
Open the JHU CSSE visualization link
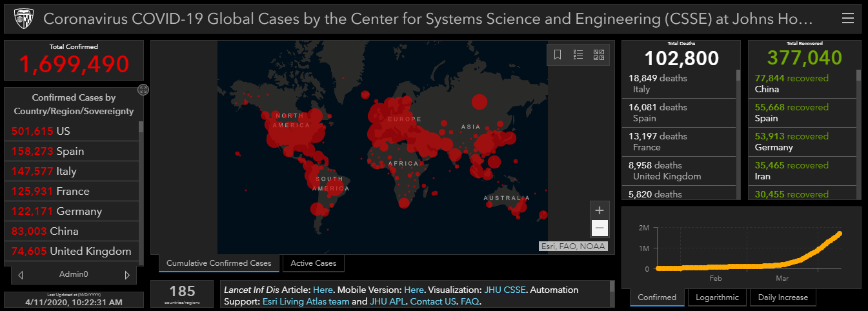pyautogui.click(x=505, y=290)
